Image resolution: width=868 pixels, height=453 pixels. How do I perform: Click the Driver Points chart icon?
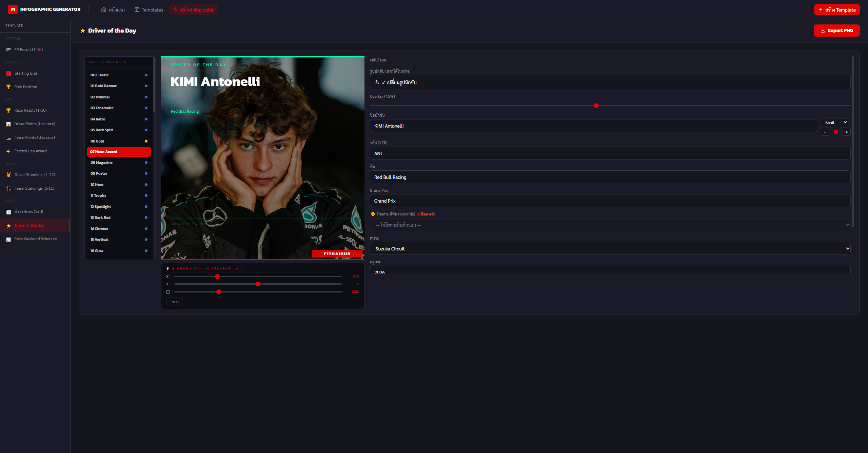[8, 124]
